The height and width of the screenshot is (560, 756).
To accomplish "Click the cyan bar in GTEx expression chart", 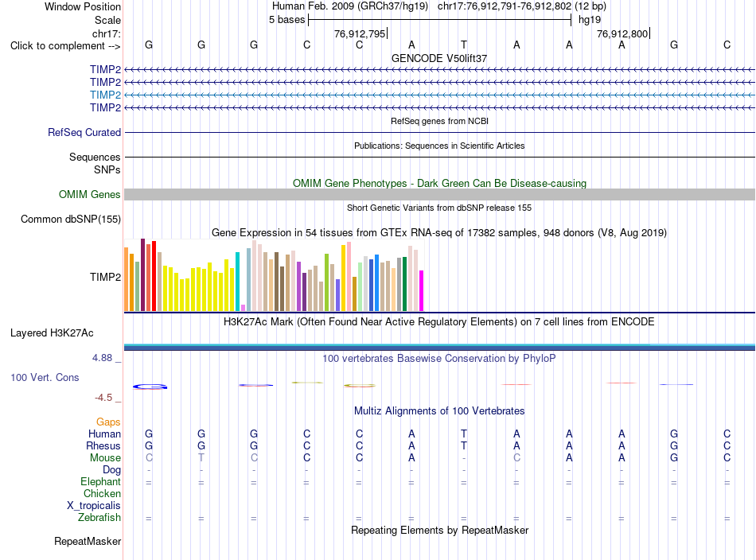I will click(237, 282).
